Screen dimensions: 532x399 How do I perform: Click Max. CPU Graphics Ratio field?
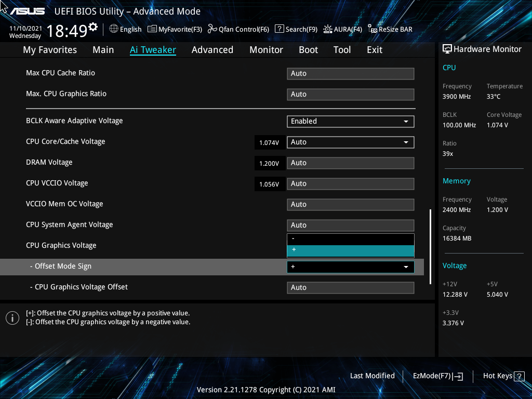click(351, 95)
